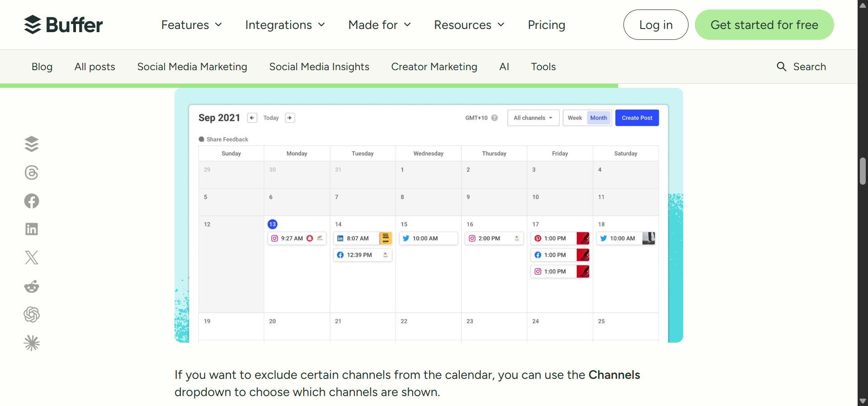Click the 2:00 PM scheduled post on Thursday

click(494, 239)
